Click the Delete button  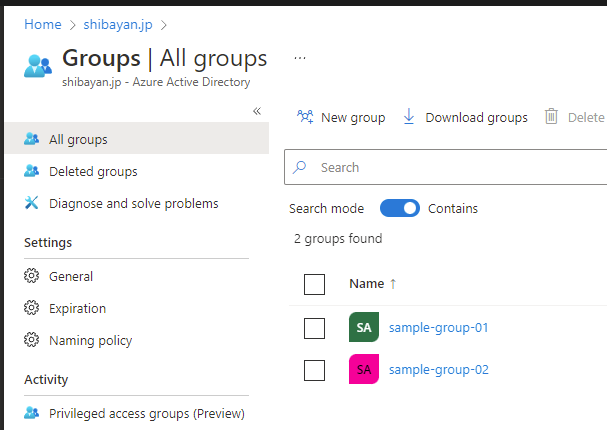point(575,117)
